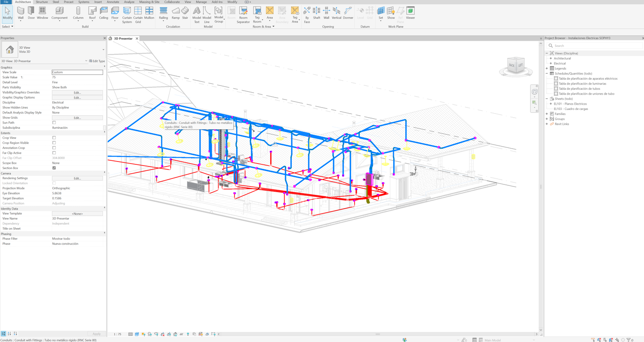Image resolution: width=644 pixels, height=342 pixels.
Task: Open EL101 - Planos Electricos sheet
Action: coord(570,104)
